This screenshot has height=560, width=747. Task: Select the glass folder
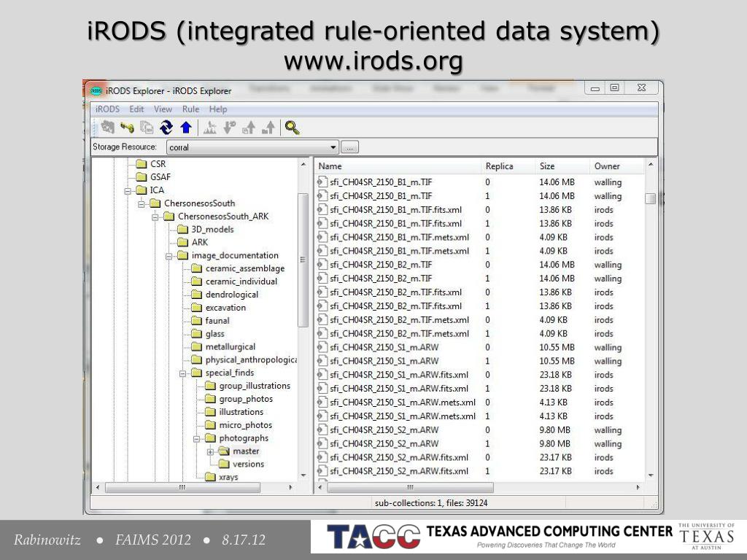tap(215, 334)
